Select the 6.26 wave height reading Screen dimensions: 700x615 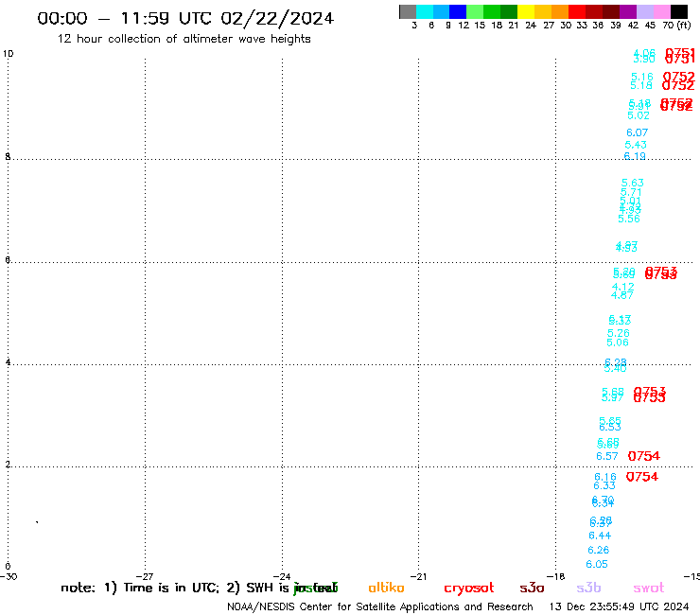coord(598,550)
